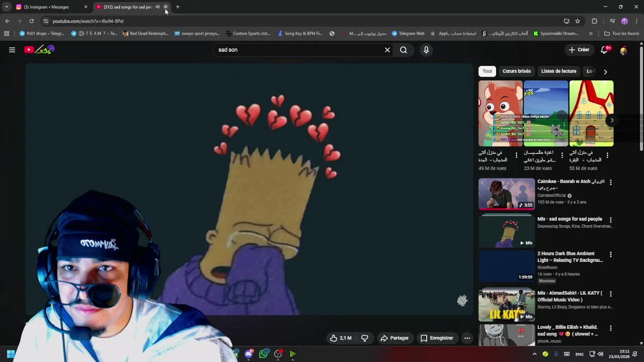Open site information icon in address bar
644x362 pixels.
click(x=46, y=21)
